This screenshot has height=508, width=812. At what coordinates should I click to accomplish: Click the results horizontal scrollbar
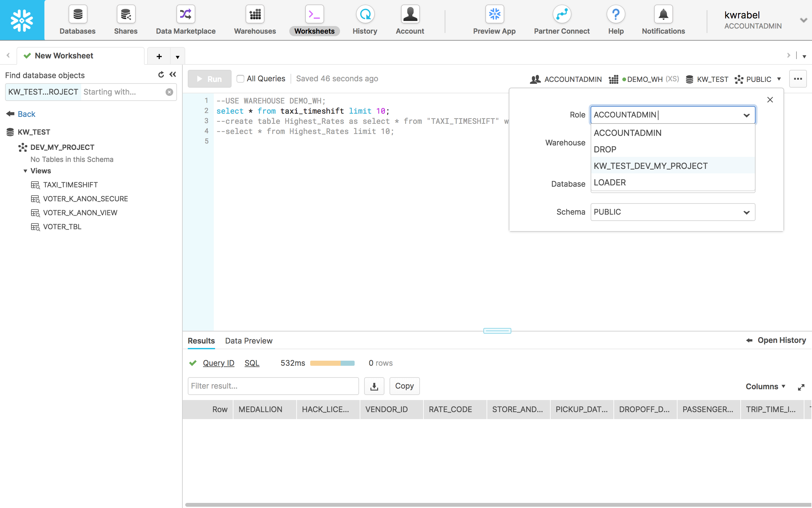click(498, 505)
